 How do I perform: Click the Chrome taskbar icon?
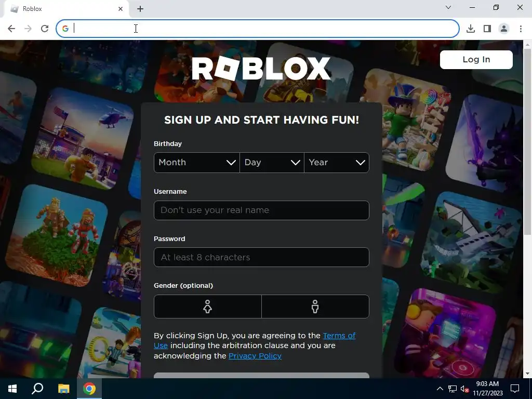click(x=89, y=389)
